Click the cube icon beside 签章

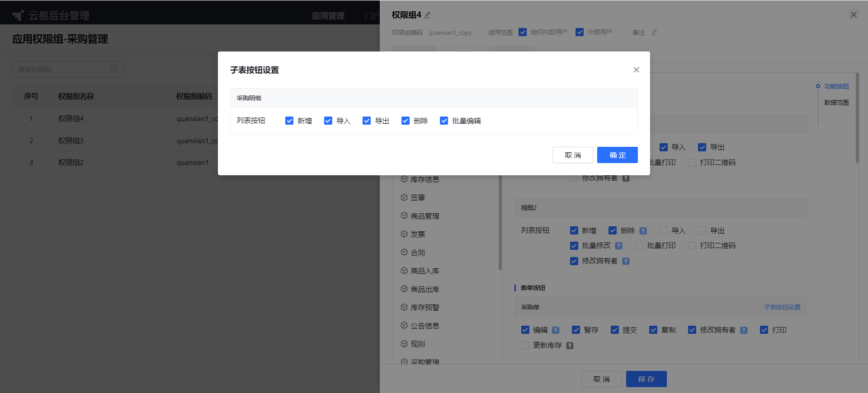(404, 197)
